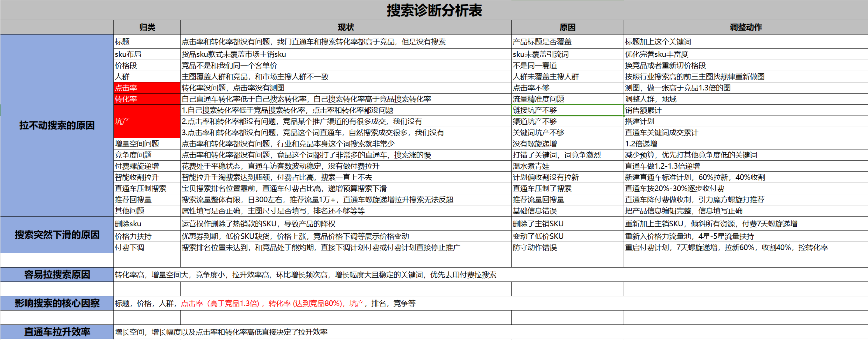Click the 1.2倍递增 cell
The image size is (868, 340).
coord(746,143)
